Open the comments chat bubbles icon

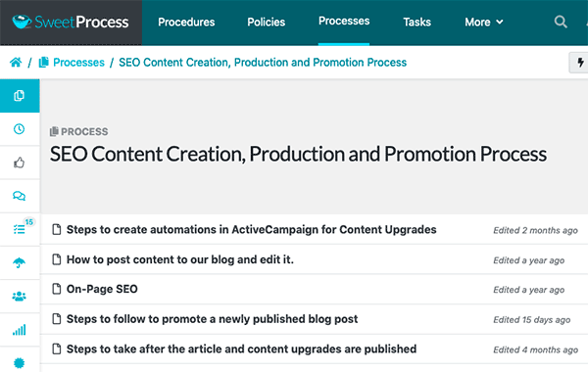pos(20,196)
